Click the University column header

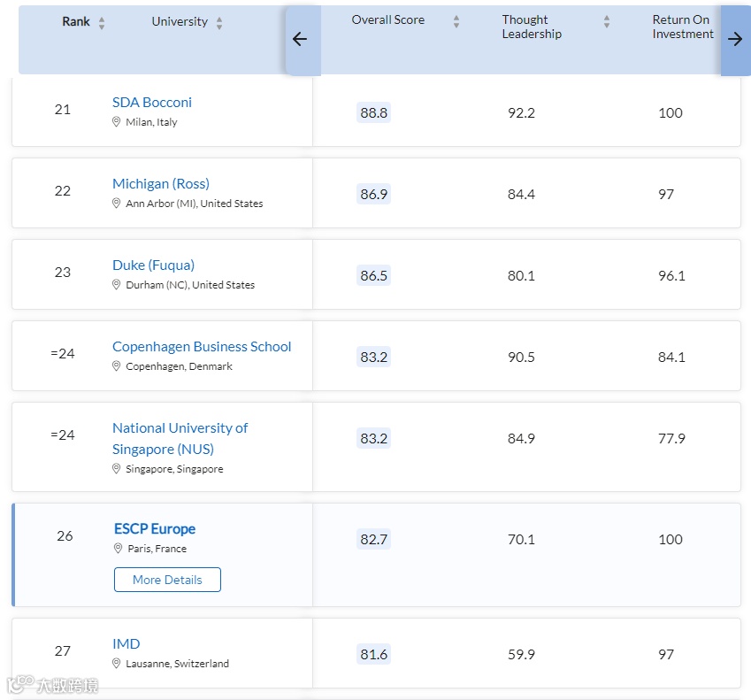tap(180, 21)
